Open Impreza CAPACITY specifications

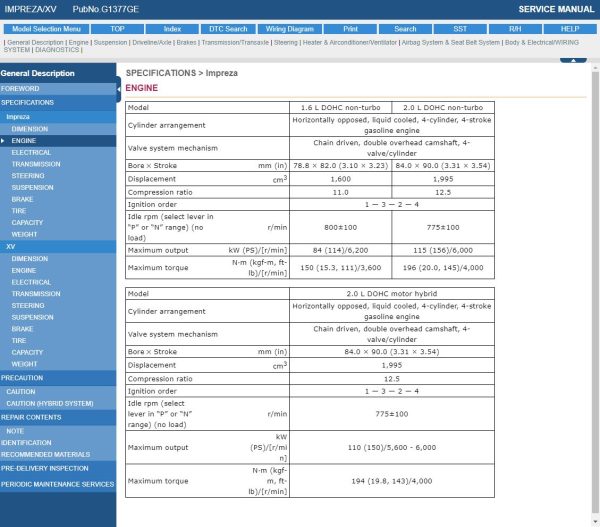pyautogui.click(x=58, y=223)
